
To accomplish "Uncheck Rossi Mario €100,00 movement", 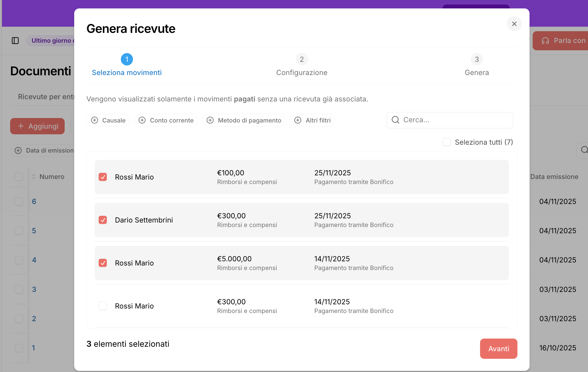I will [103, 177].
